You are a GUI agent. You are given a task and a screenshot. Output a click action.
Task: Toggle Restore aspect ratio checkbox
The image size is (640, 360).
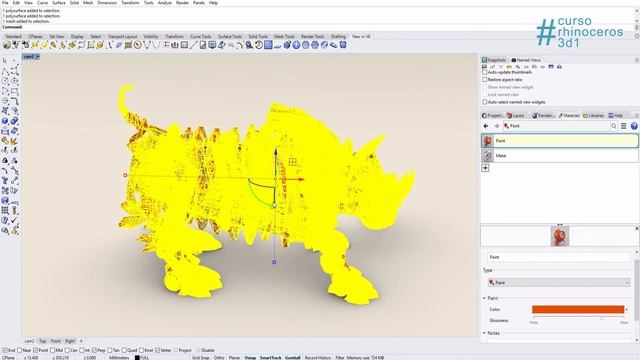(x=484, y=80)
